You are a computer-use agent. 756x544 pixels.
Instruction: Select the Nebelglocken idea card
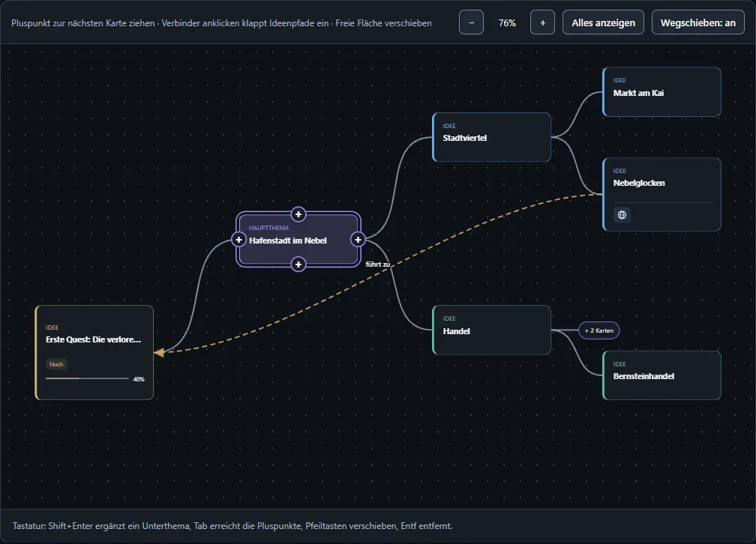click(x=661, y=195)
